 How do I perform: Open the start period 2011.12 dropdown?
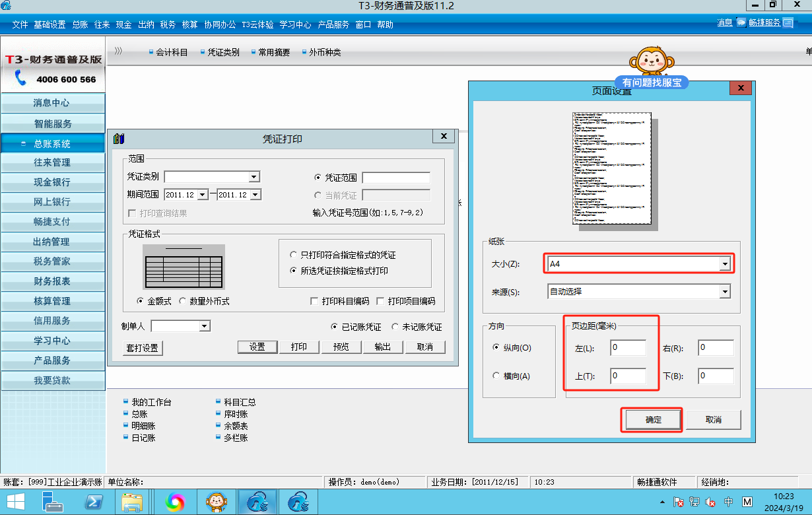[203, 195]
